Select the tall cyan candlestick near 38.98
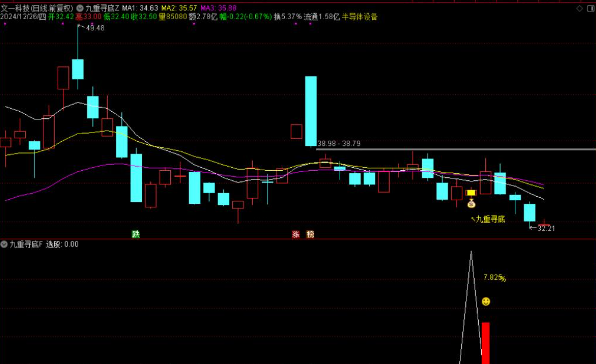Screen dimensions: 596x364 [x=311, y=111]
